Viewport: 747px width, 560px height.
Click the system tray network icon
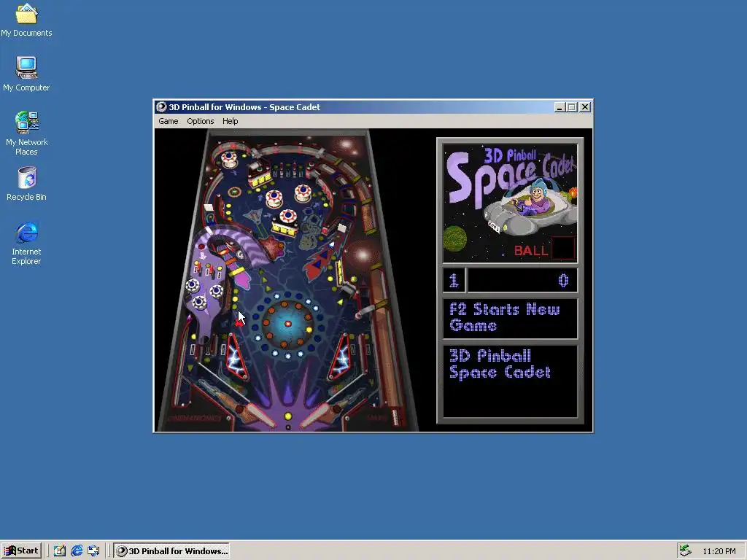tap(685, 551)
